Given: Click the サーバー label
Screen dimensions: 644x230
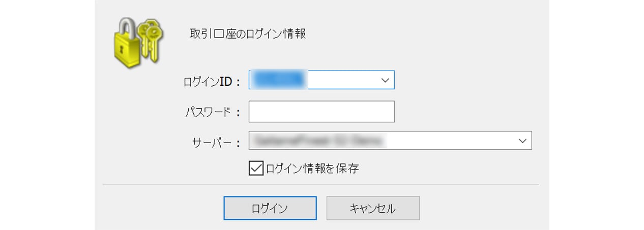Looking at the screenshot, I should tap(216, 142).
